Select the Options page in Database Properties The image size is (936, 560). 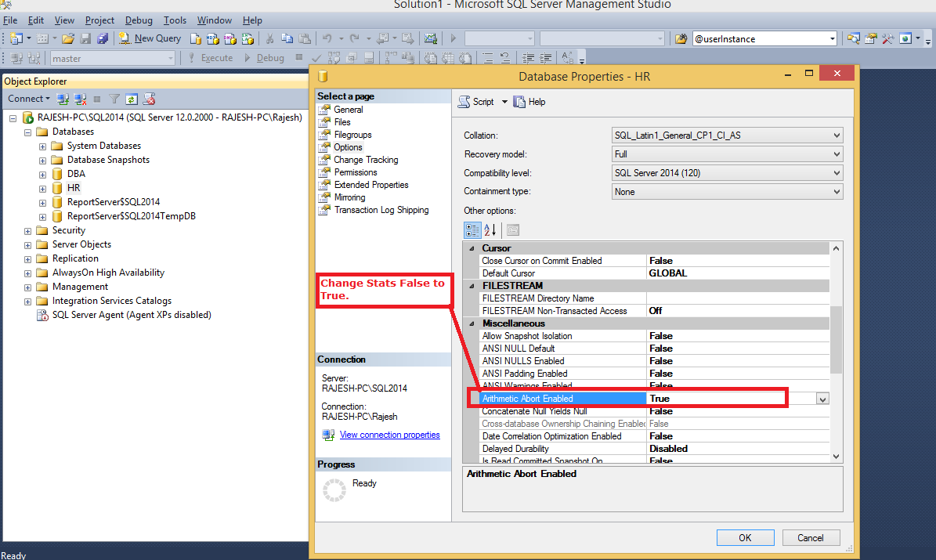347,146
